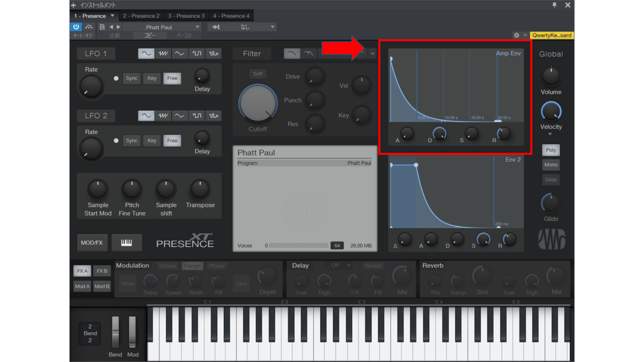Enable Sync for LFO 1
The height and width of the screenshot is (362, 644).
(131, 78)
